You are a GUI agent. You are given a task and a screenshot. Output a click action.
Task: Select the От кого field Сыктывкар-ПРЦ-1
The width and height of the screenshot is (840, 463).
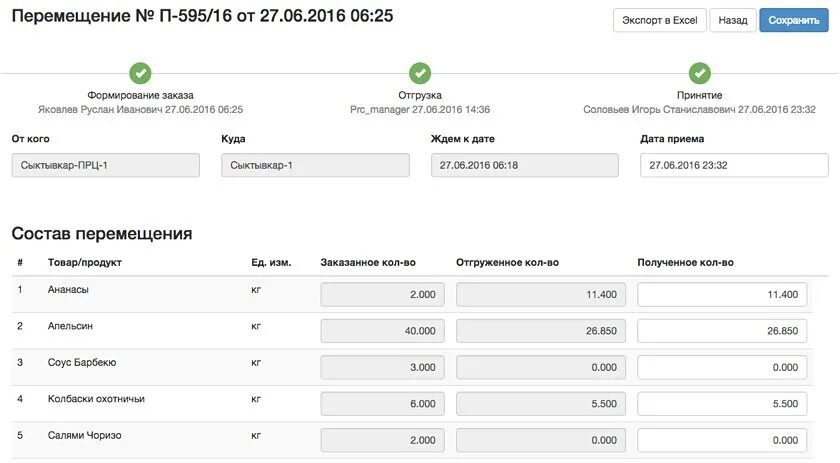click(x=106, y=165)
